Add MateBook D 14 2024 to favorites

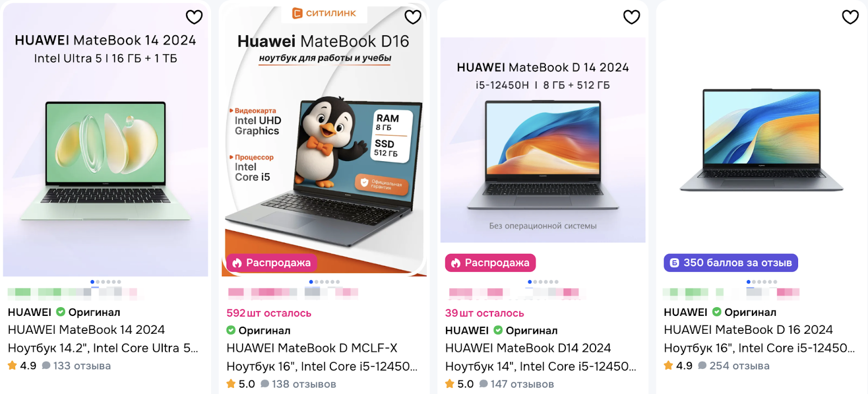[631, 17]
